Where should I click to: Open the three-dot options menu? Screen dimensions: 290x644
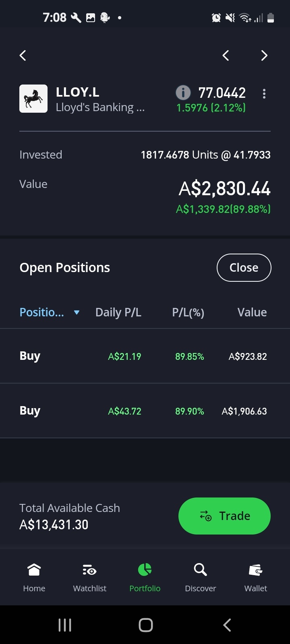264,94
